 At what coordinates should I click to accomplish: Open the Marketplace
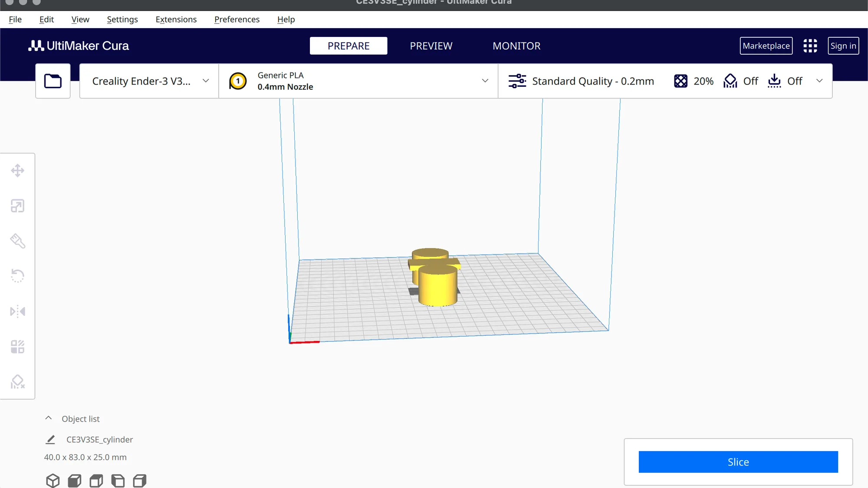766,46
